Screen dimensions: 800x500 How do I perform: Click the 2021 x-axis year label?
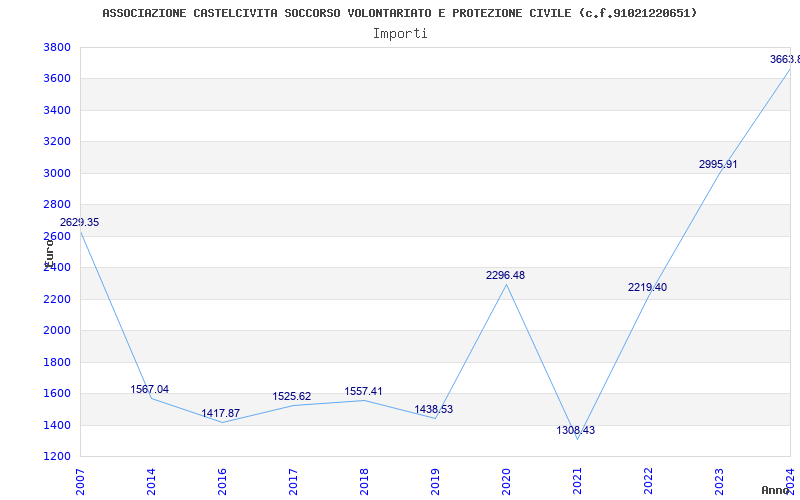tap(577, 480)
